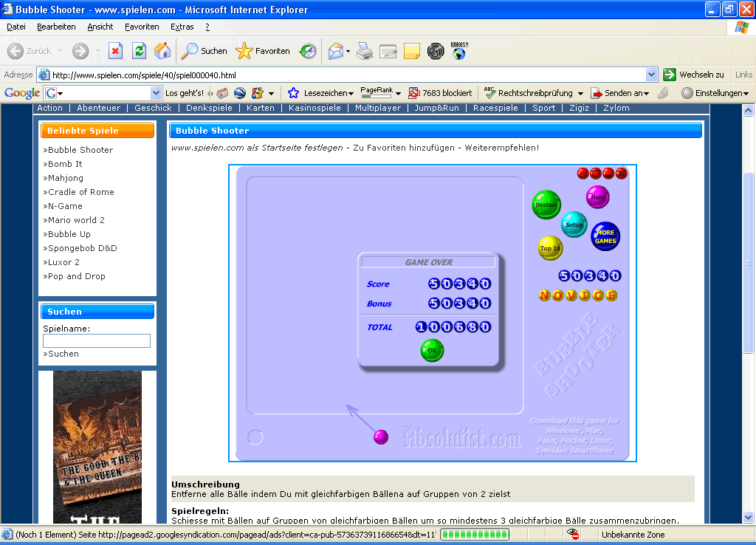The width and height of the screenshot is (756, 545).
Task: Click the green Restart bubble
Action: click(x=546, y=205)
